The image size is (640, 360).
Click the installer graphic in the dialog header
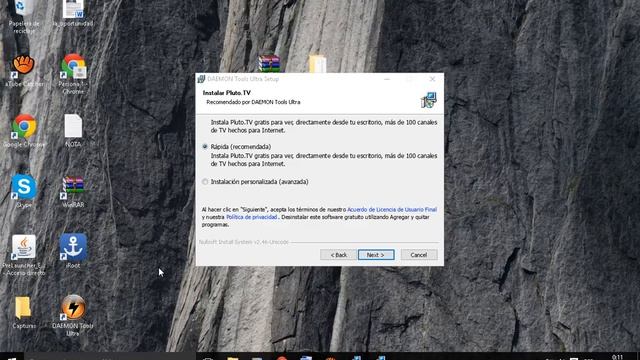(429, 100)
